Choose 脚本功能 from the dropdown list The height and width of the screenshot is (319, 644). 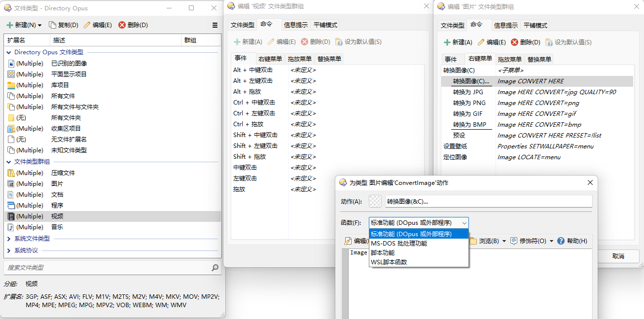pos(419,253)
